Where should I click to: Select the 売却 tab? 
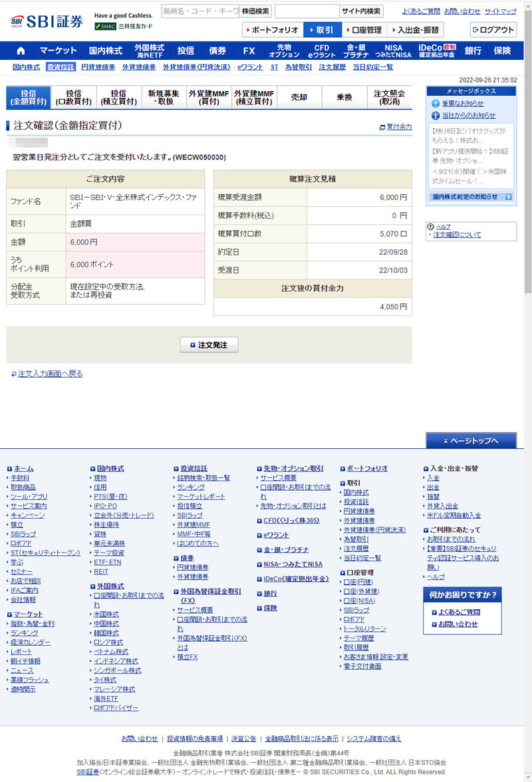click(299, 98)
